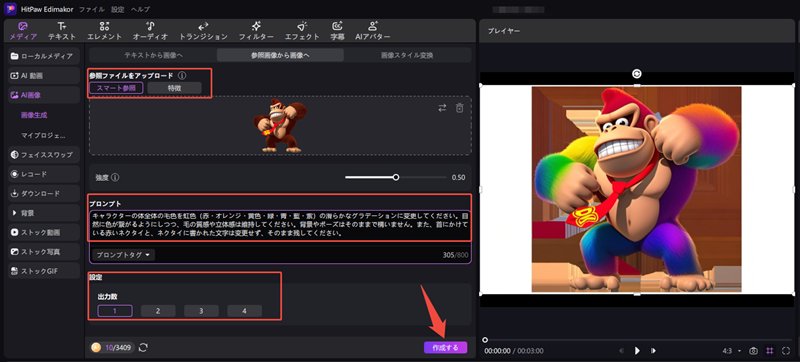This screenshot has height=362, width=800.
Task: Expand 背景 in the sidebar
Action: tap(43, 213)
